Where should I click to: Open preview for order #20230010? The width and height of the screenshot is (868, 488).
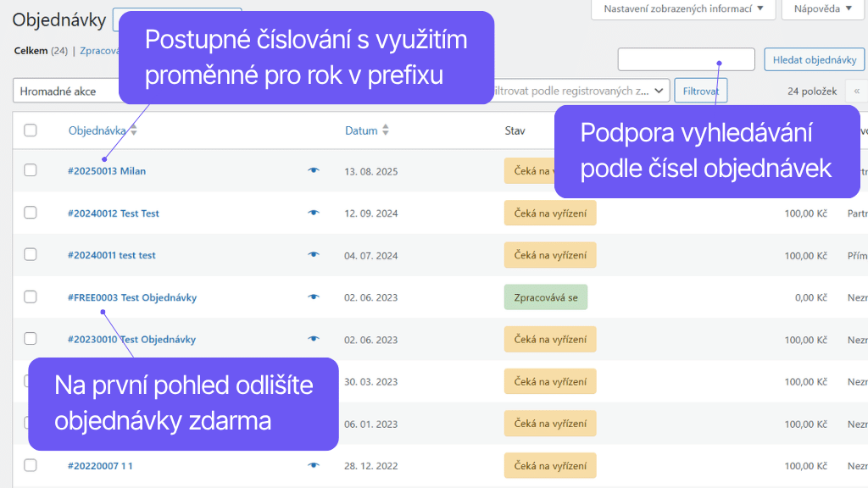tap(313, 339)
